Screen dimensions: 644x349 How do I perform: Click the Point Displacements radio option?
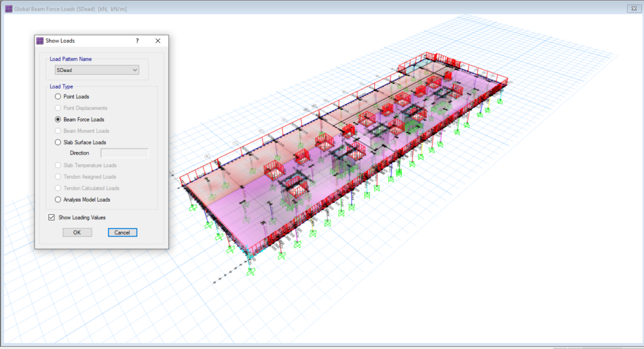coord(58,108)
